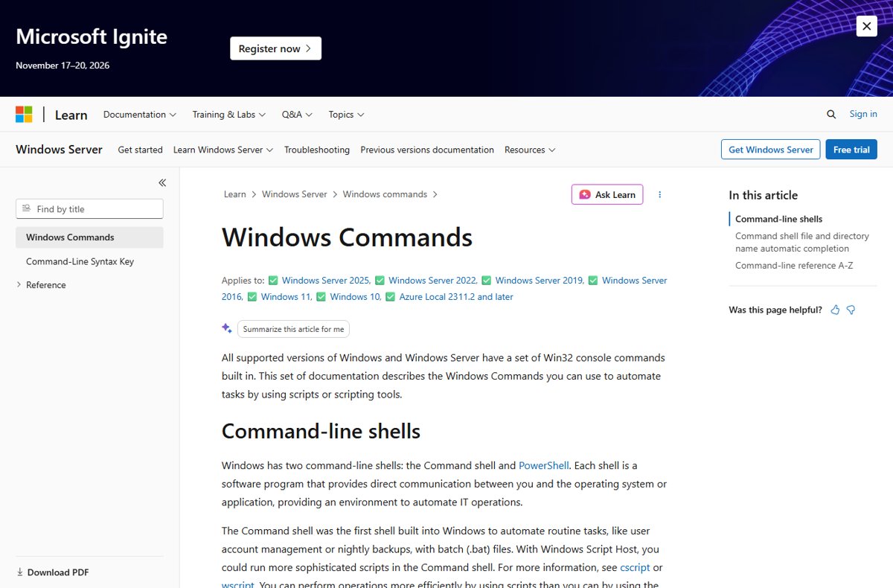
Task: Open Command-Line Syntax Key in sidebar
Action: 80,261
